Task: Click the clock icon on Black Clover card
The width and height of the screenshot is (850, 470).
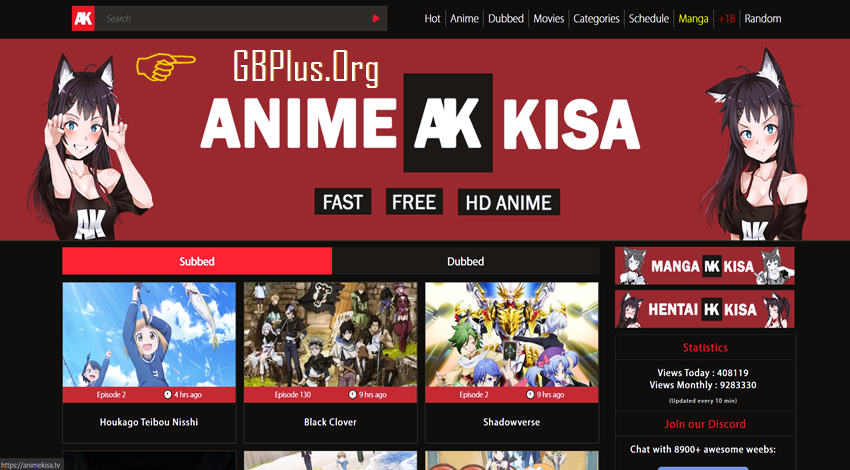Action: pyautogui.click(x=352, y=395)
